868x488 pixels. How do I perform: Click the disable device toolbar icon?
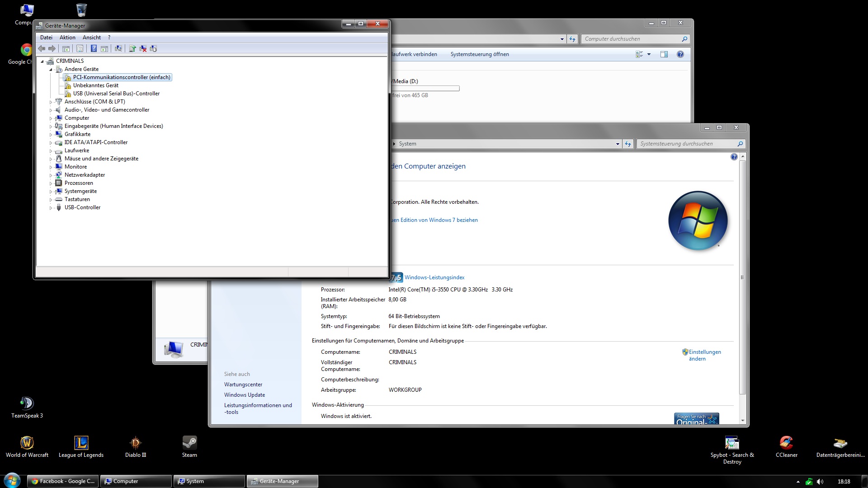tap(153, 48)
